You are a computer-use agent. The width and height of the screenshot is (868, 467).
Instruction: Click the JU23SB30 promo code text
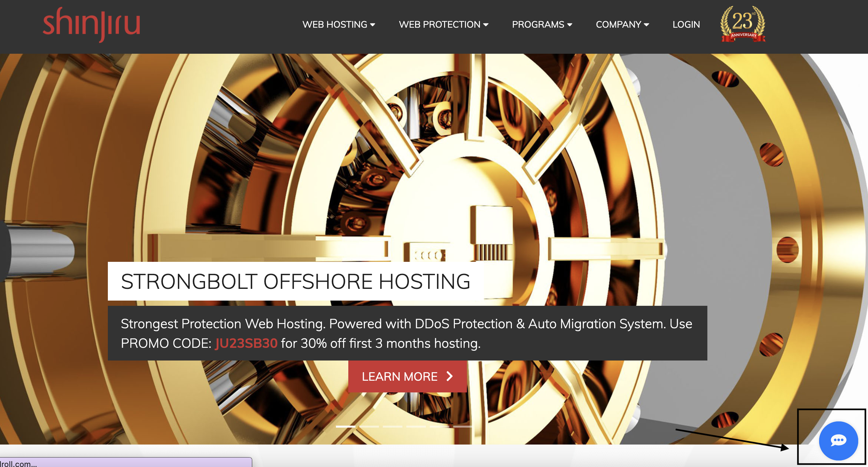click(x=246, y=344)
